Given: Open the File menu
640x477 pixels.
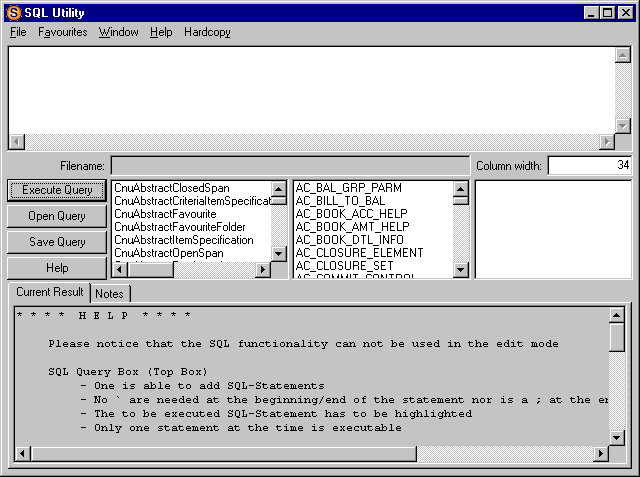Looking at the screenshot, I should click(x=18, y=32).
